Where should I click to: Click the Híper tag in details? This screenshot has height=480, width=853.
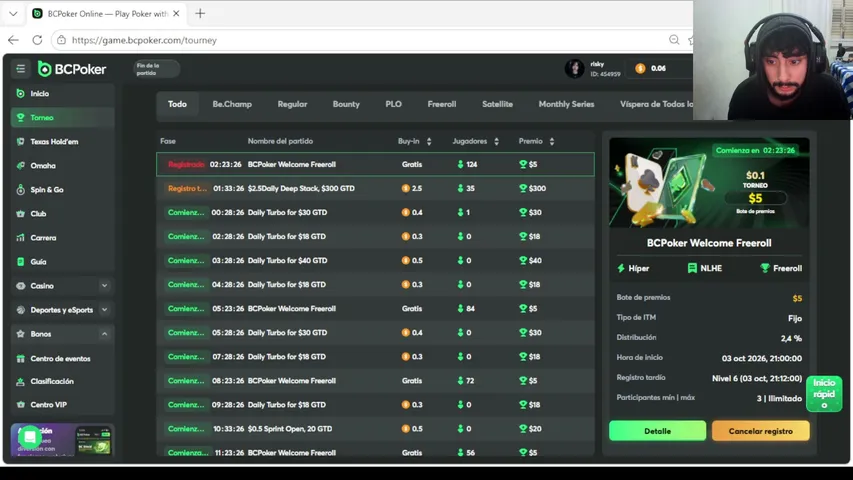(633, 268)
